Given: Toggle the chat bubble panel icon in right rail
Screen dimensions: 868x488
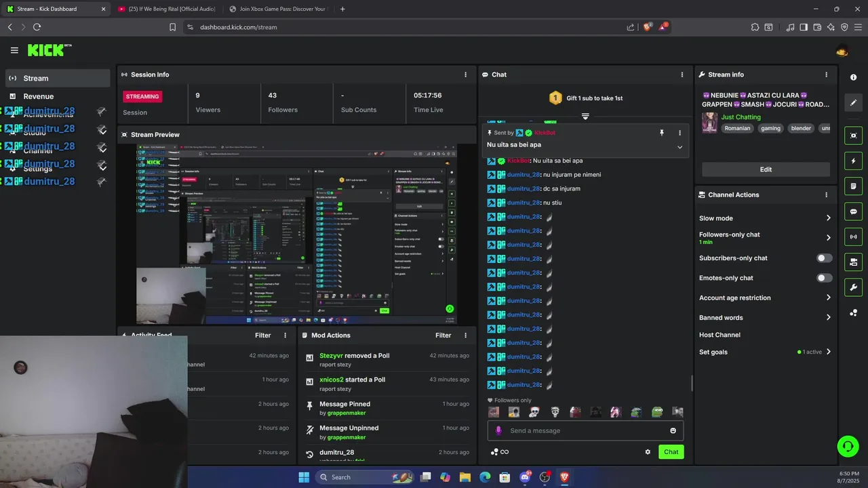Looking at the screenshot, I should pos(853,211).
